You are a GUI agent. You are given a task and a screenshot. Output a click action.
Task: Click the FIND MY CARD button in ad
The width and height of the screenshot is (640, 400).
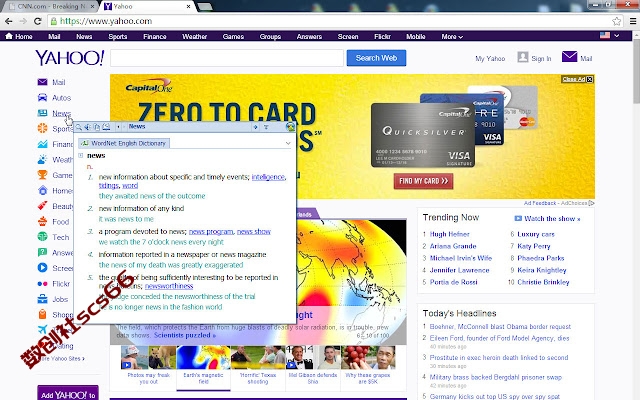coord(423,181)
